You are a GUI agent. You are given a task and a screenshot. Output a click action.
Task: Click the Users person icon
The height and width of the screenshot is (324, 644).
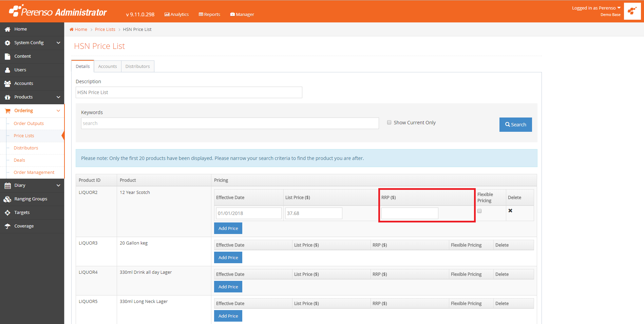pos(7,70)
